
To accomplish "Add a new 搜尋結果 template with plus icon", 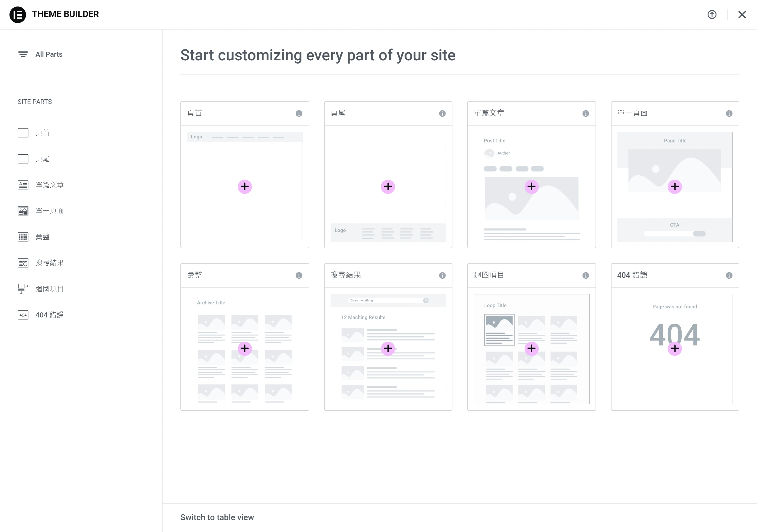I will click(388, 348).
